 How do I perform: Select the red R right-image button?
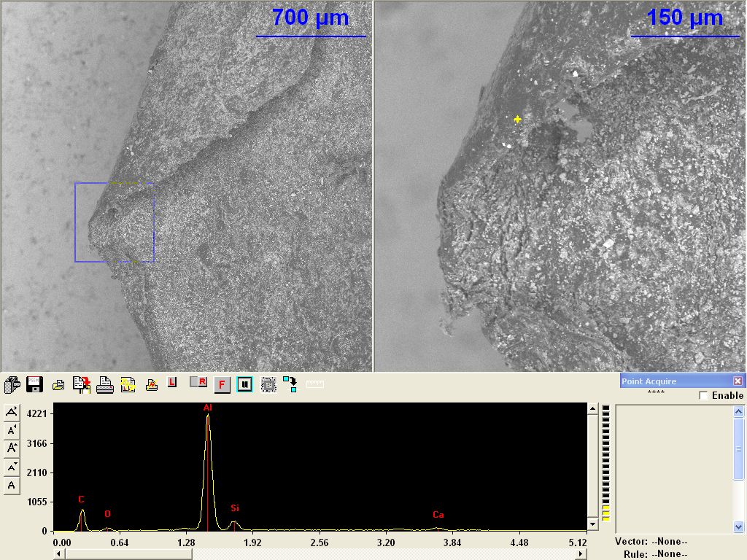pyautogui.click(x=198, y=382)
